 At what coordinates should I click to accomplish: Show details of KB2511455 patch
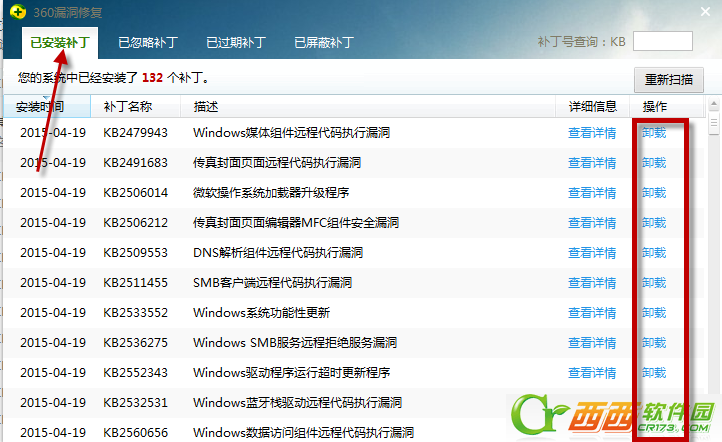(592, 283)
